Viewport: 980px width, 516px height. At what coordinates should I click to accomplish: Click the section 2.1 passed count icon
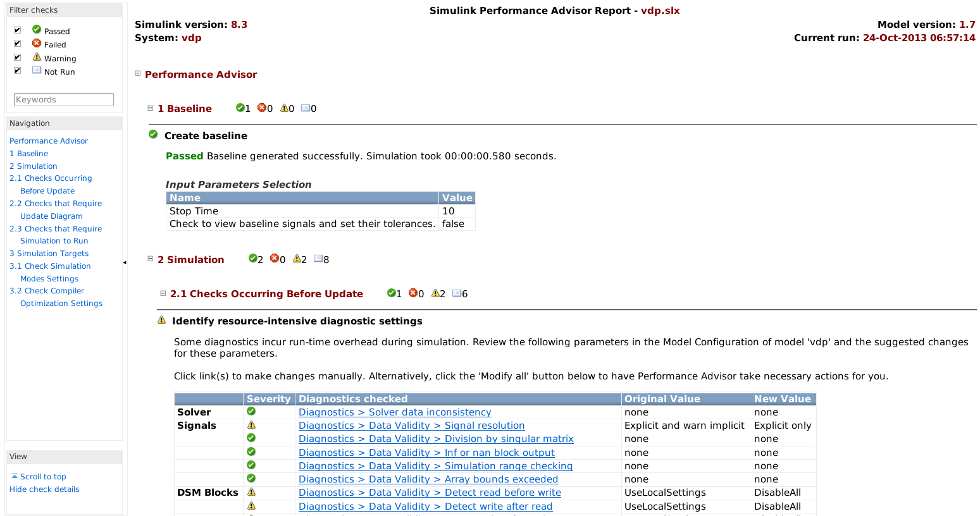pyautogui.click(x=391, y=293)
